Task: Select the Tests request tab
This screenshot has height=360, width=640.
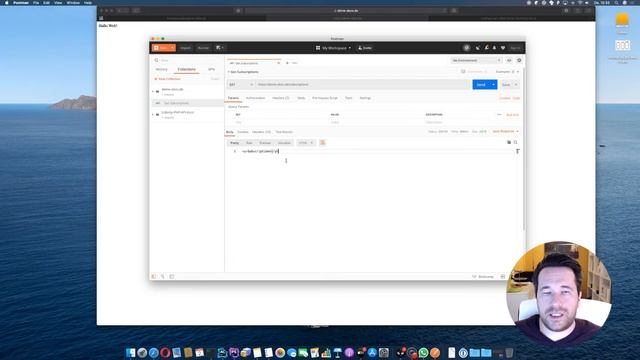Action: 349,98
